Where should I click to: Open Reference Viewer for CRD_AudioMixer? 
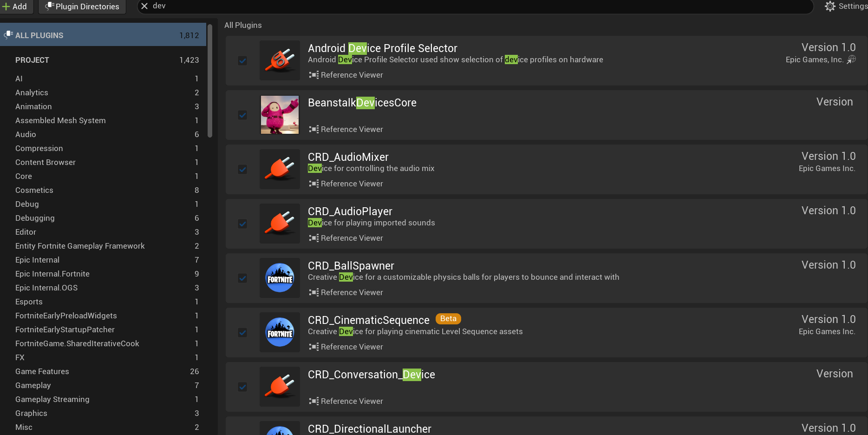[346, 184]
